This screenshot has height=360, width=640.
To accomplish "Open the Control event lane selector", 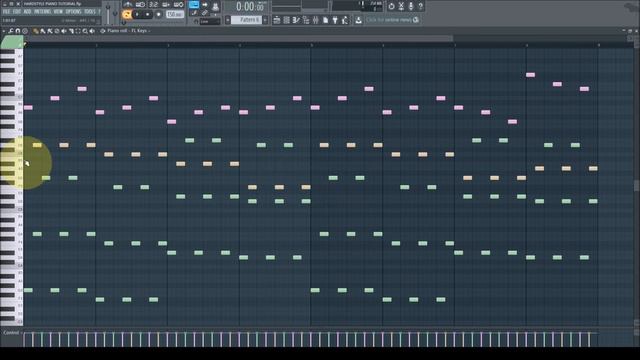I will pyautogui.click(x=11, y=333).
